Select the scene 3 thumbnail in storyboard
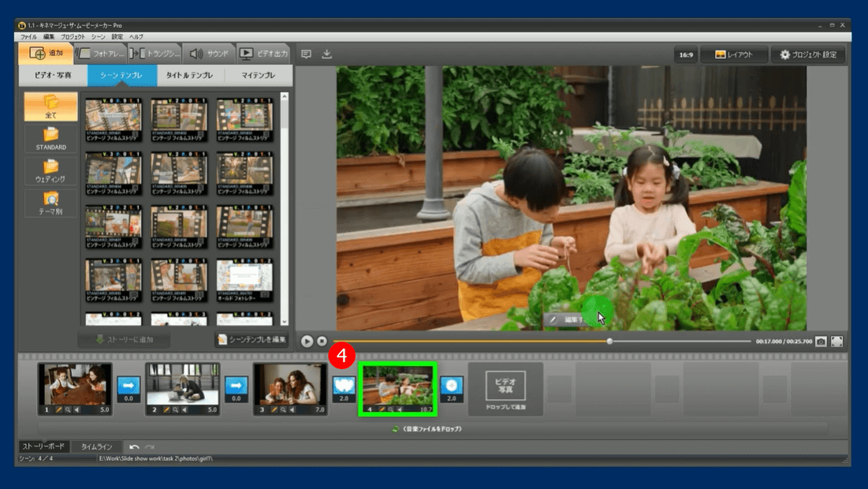868x489 pixels. (x=289, y=385)
